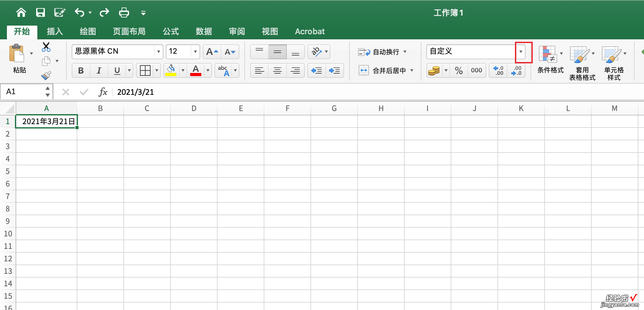Print the workbook

(x=124, y=12)
